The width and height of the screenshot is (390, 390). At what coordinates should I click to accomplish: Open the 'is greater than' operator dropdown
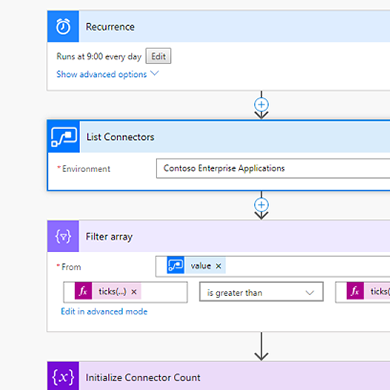[x=261, y=292]
